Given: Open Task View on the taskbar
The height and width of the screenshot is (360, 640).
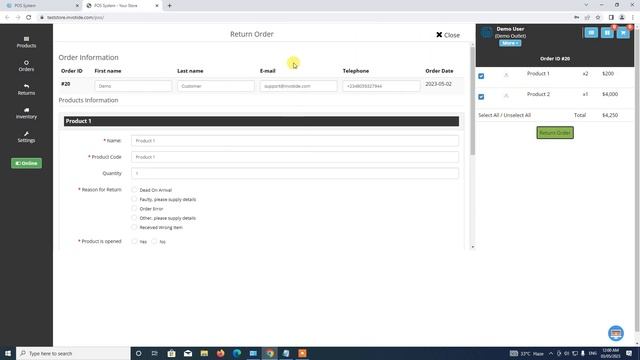Looking at the screenshot, I should pos(155,353).
